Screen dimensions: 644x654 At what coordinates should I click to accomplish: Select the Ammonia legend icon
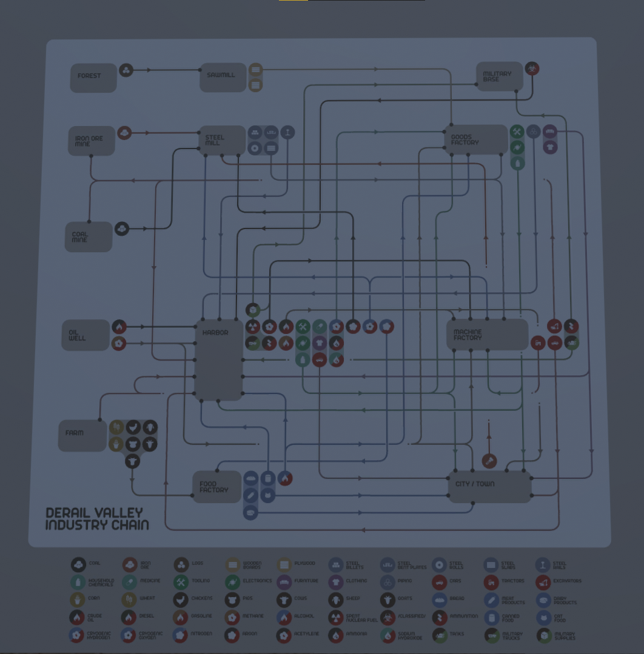[x=336, y=635]
